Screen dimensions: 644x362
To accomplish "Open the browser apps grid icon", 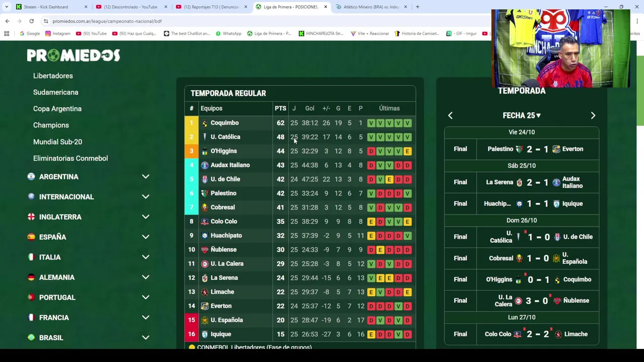I will click(7, 34).
